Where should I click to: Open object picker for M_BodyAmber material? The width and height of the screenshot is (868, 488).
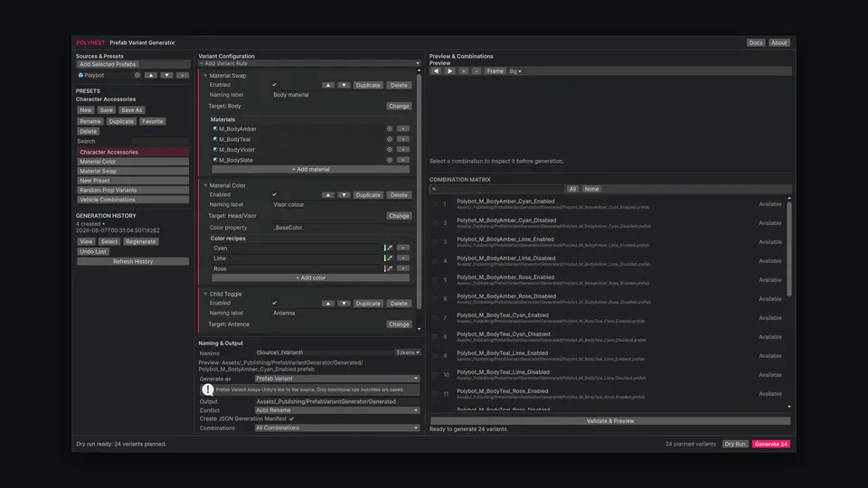tap(389, 129)
